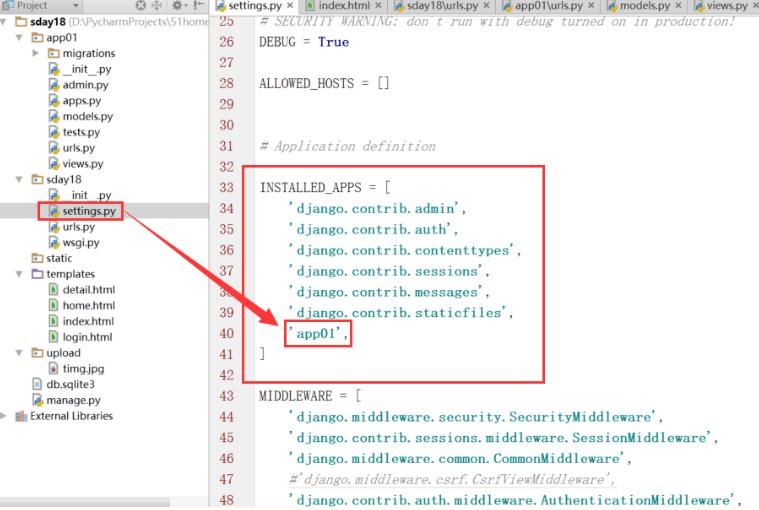Select apps.py in the project tree
Viewport: 759px width, 510px height.
[82, 101]
